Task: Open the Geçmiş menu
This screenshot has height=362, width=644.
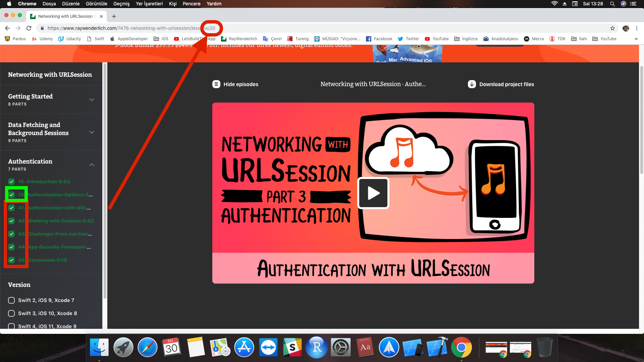Action: 121,4
